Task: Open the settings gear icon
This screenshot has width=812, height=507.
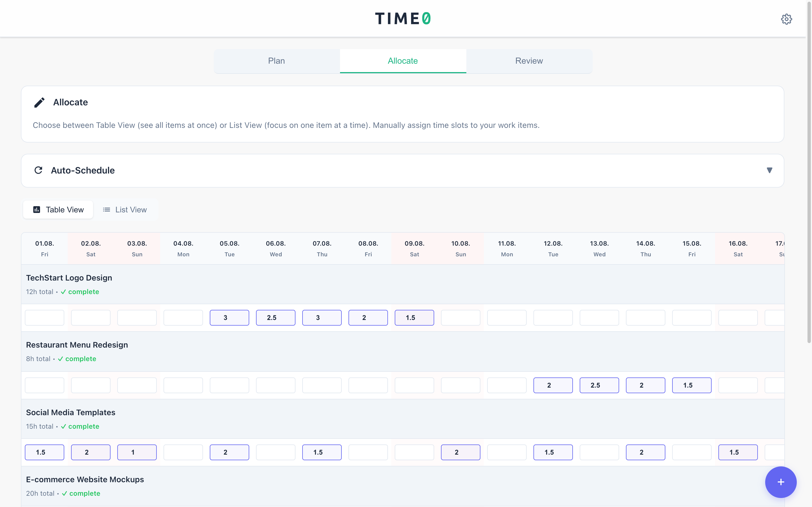Action: 787,19
